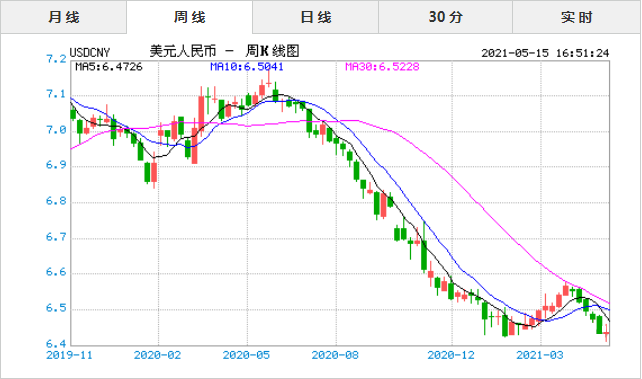Click the 7.1 price axis label
The width and height of the screenshot is (642, 379).
pos(57,94)
